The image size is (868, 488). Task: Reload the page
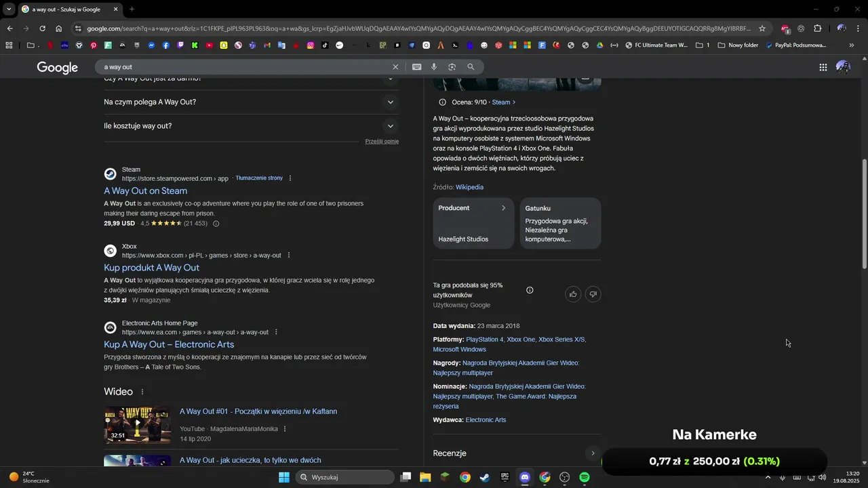coord(42,28)
